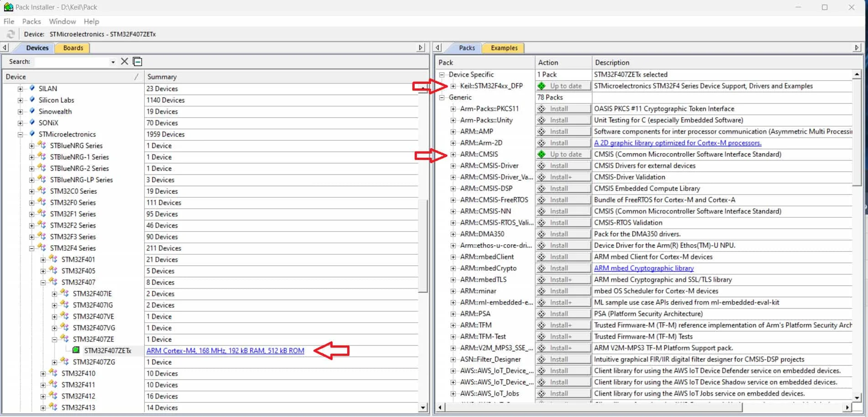Click the green STM32F407ZETx chip icon
Viewport: 868px width, 417px height.
(x=76, y=350)
